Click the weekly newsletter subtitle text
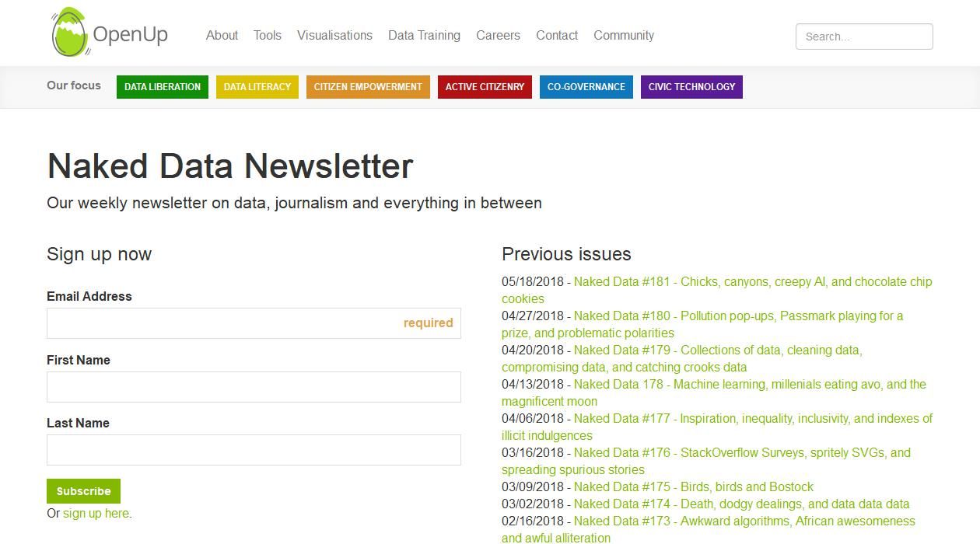 pos(294,204)
